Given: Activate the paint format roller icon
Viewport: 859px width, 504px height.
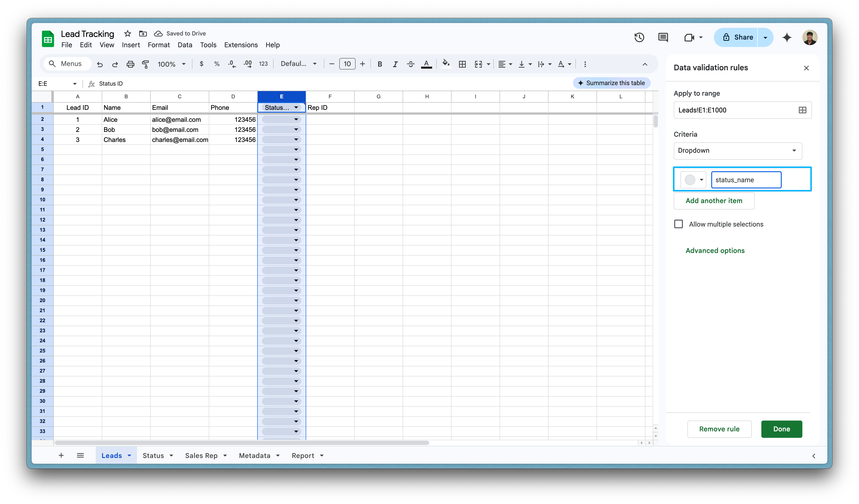Looking at the screenshot, I should pos(146,64).
